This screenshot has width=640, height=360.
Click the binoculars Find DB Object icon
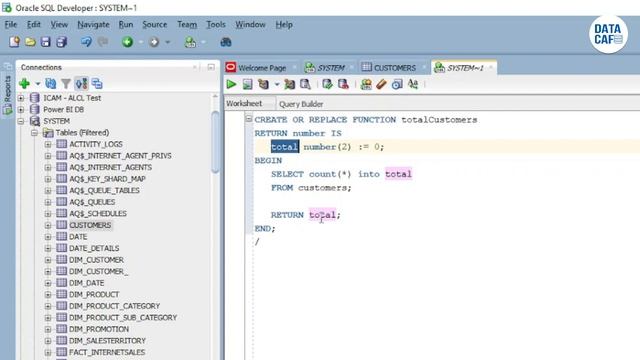[226, 42]
